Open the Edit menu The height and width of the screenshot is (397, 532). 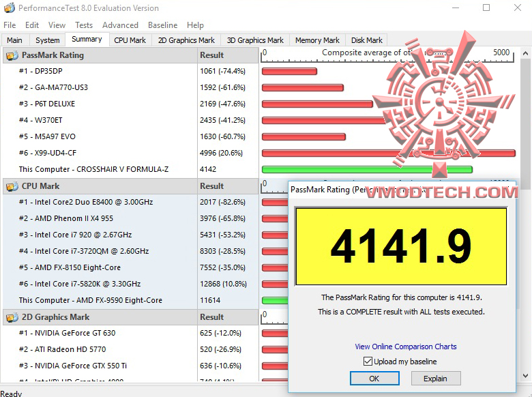(32, 25)
